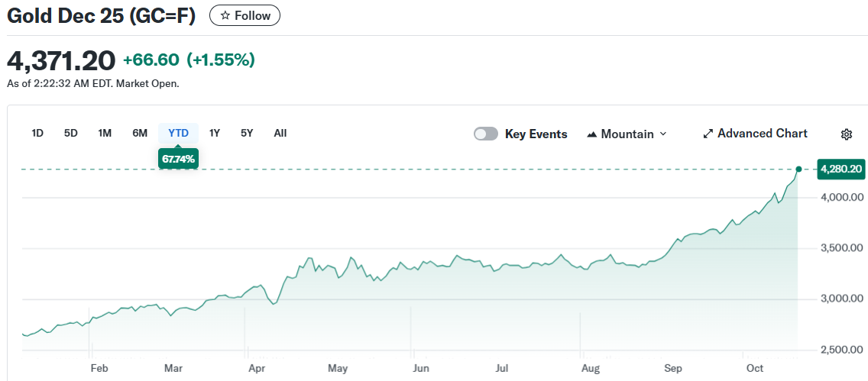This screenshot has height=381, width=868.
Task: Click the YTD range tab
Action: 178,133
